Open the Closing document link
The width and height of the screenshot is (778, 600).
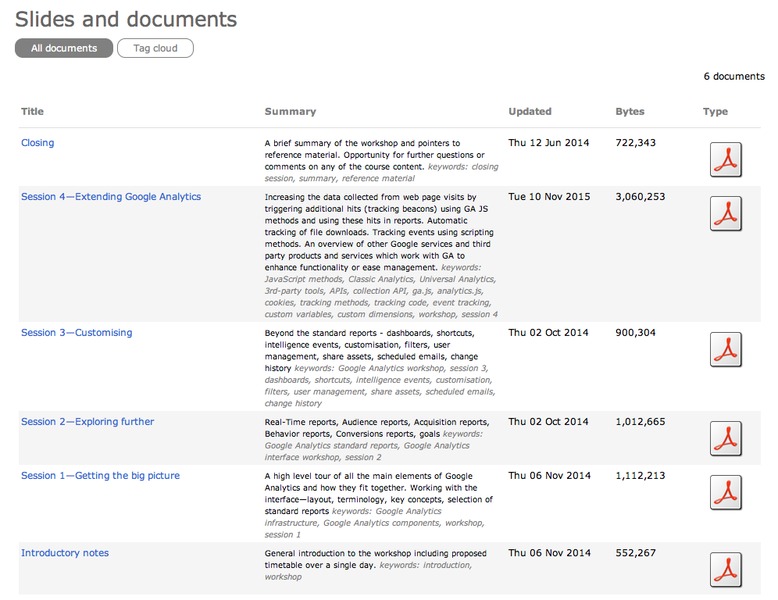[38, 143]
